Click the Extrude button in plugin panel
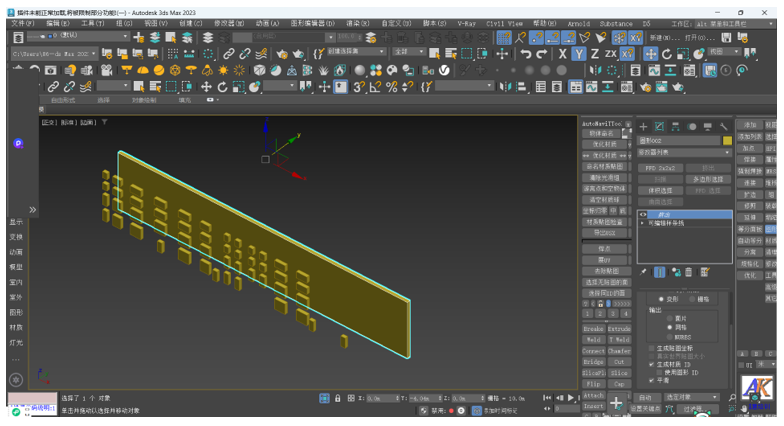 point(619,329)
